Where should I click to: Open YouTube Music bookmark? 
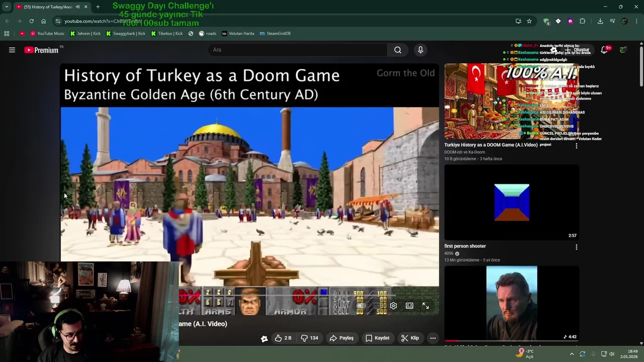(47, 33)
